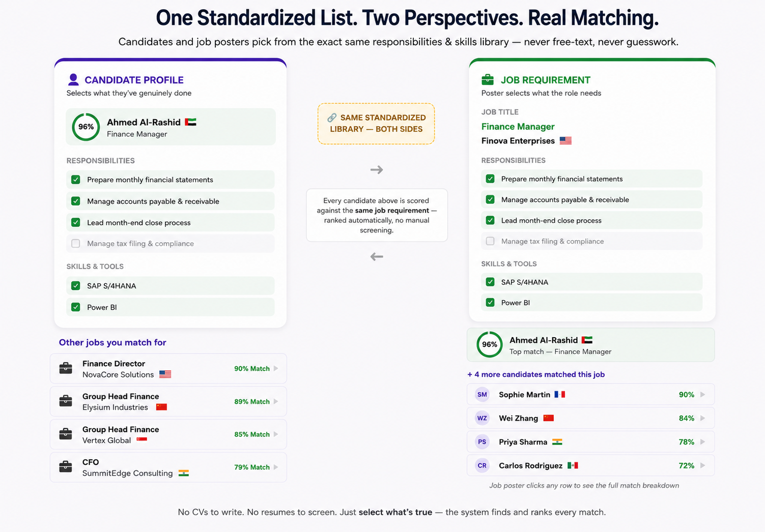Viewport: 765px width, 532px height.
Task: Click the Finance Manager job title link
Action: (518, 127)
